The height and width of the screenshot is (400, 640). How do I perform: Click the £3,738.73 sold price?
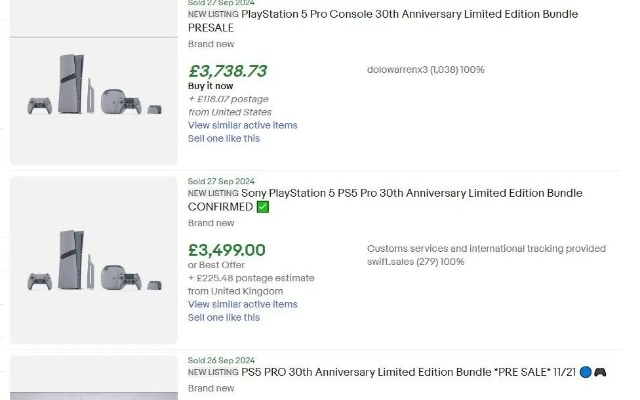click(x=227, y=71)
